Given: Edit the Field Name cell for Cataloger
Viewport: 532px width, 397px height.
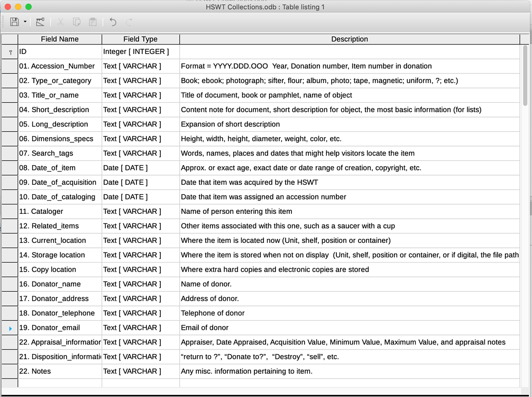Looking at the screenshot, I should tap(59, 211).
